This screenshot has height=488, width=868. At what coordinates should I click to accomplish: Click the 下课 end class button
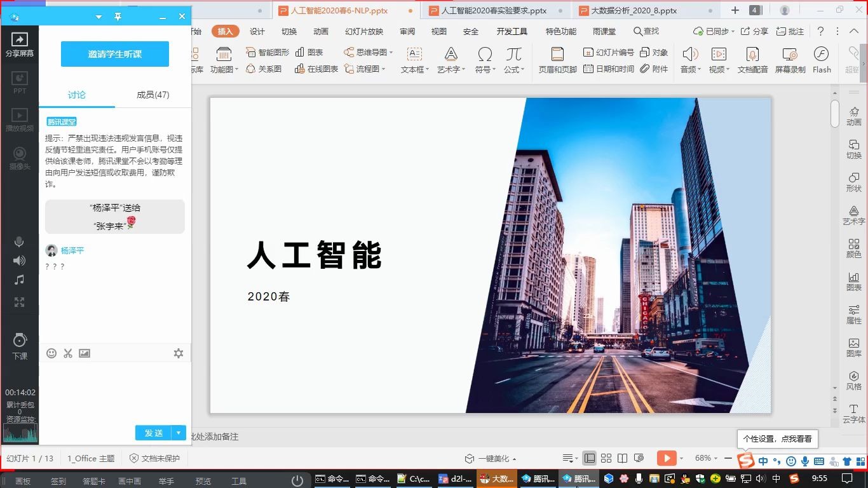pos(20,346)
